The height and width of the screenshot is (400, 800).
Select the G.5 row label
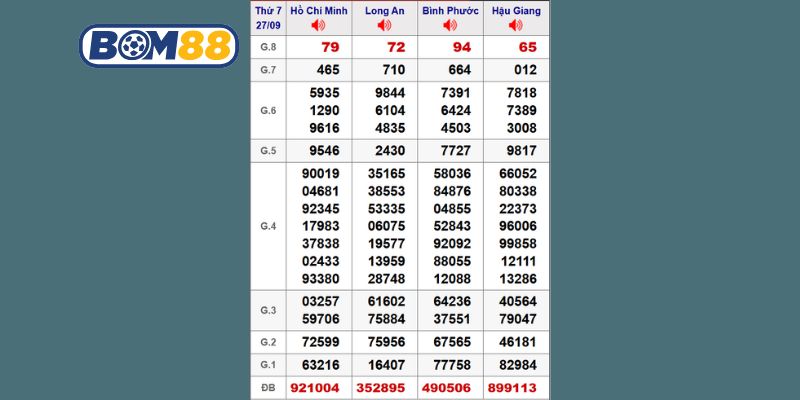pos(268,151)
